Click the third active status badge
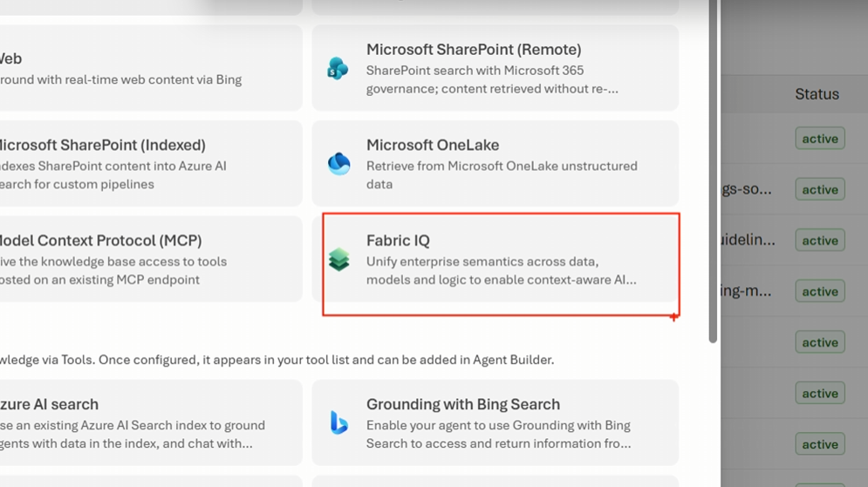 819,240
